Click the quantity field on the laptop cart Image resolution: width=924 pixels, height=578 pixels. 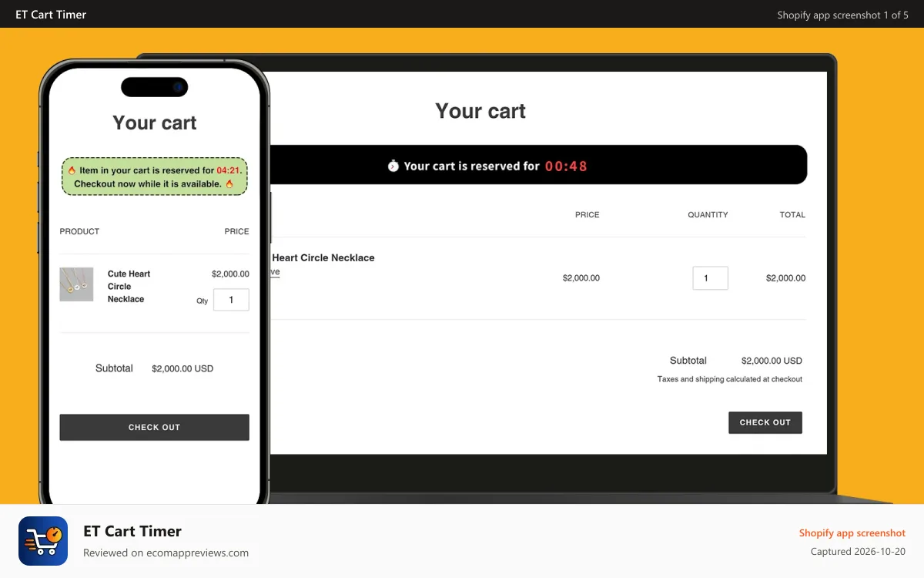pyautogui.click(x=710, y=278)
